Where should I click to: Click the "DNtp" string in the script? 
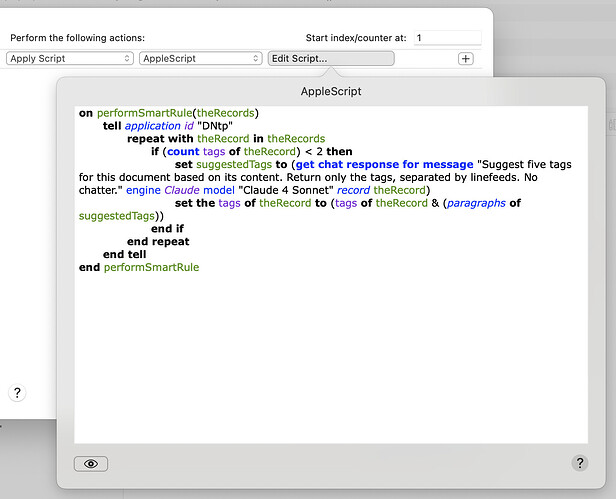click(x=210, y=126)
